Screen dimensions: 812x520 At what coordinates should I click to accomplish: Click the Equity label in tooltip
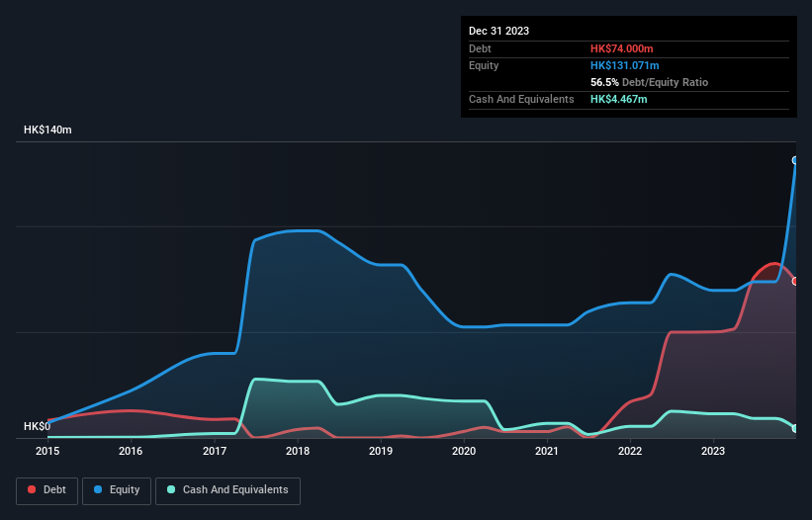point(484,65)
